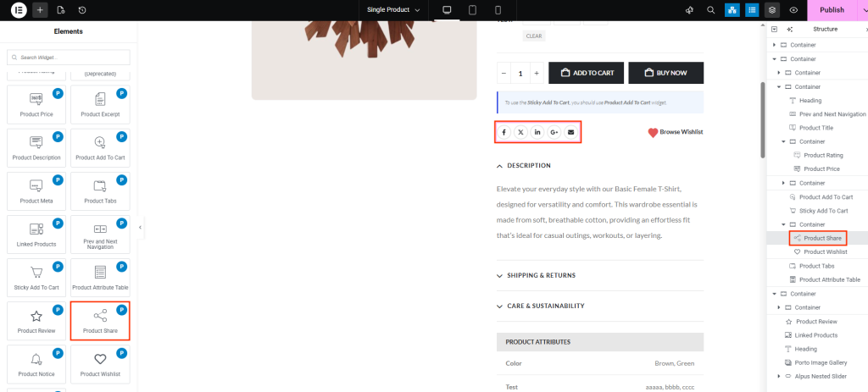Switch to tablet responsive view
The image size is (868, 392).
(473, 10)
